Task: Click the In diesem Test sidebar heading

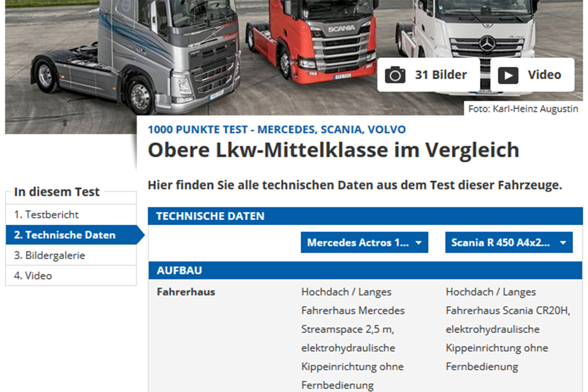Action: tap(57, 192)
